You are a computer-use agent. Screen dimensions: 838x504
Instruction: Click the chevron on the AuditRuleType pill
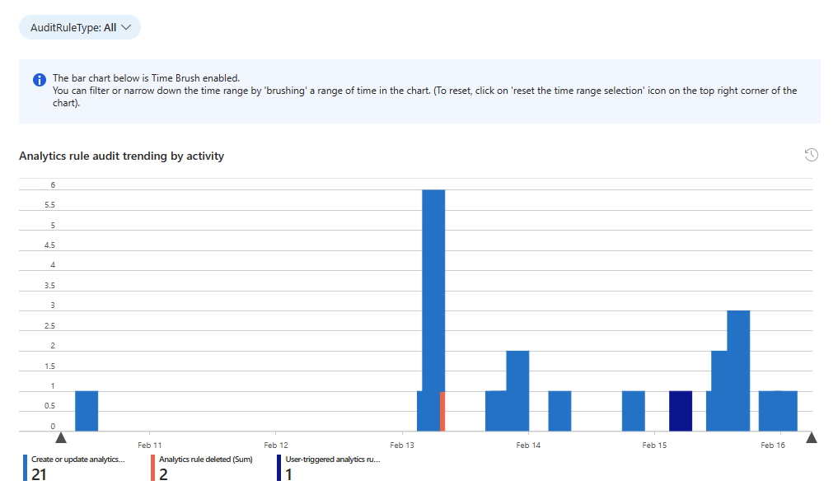click(x=127, y=27)
